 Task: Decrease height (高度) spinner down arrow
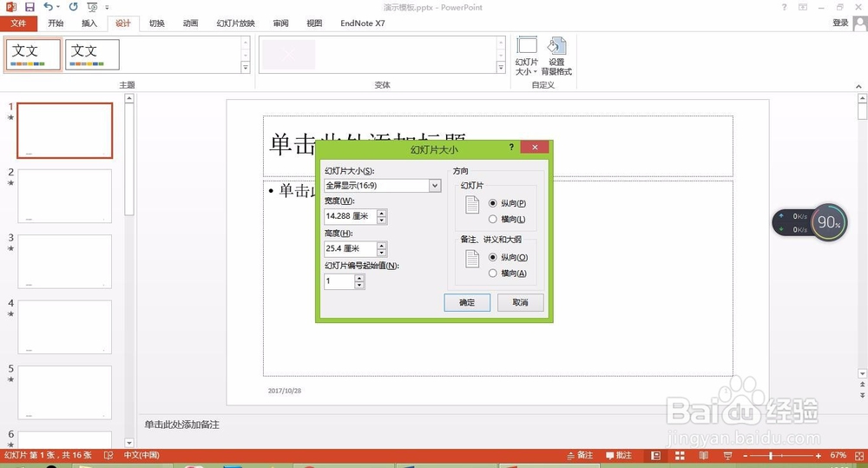(x=381, y=252)
